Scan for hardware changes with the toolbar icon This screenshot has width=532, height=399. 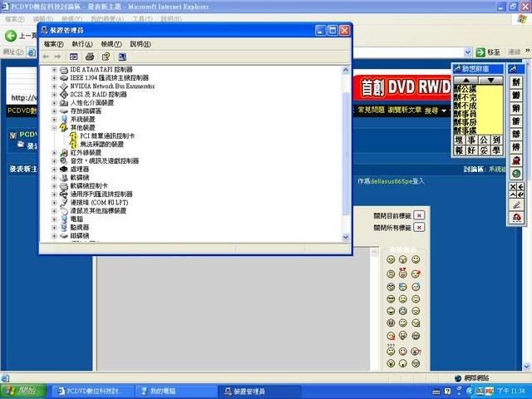pos(122,57)
